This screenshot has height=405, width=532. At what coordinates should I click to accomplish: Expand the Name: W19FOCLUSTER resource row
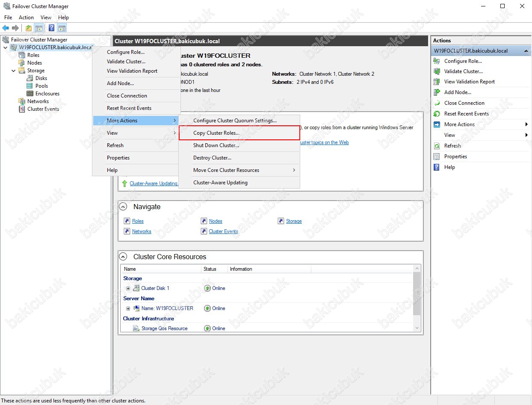[128, 308]
